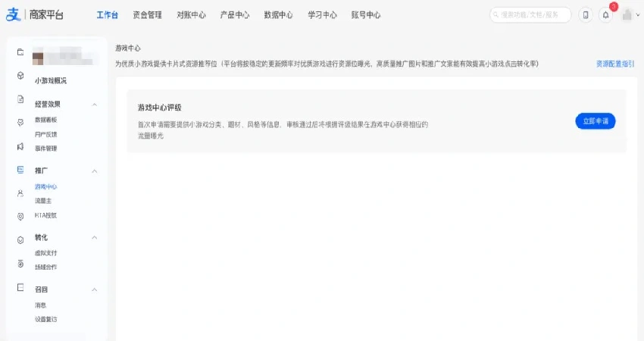This screenshot has width=644, height=341.
Task: Switch to 资金管理 top menu
Action: pyautogui.click(x=147, y=14)
